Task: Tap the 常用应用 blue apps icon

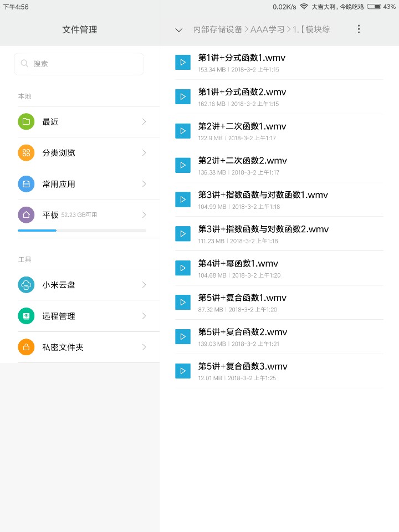Action: coord(26,184)
